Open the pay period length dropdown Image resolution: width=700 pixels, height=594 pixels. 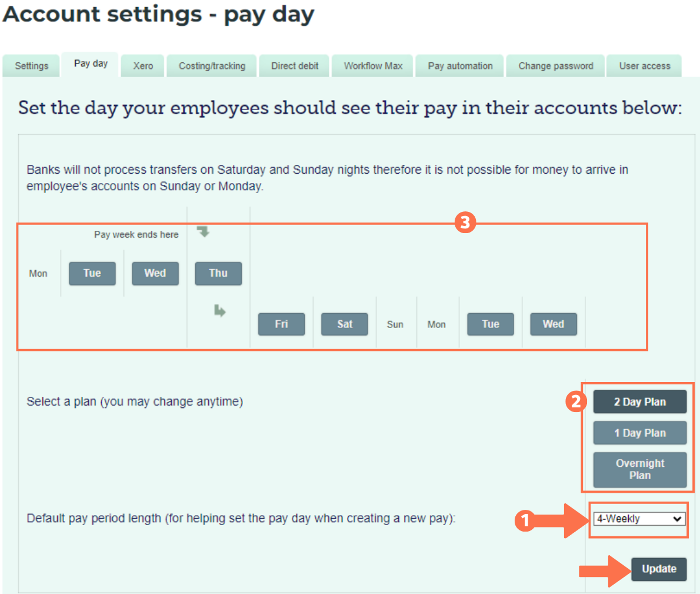point(638,519)
